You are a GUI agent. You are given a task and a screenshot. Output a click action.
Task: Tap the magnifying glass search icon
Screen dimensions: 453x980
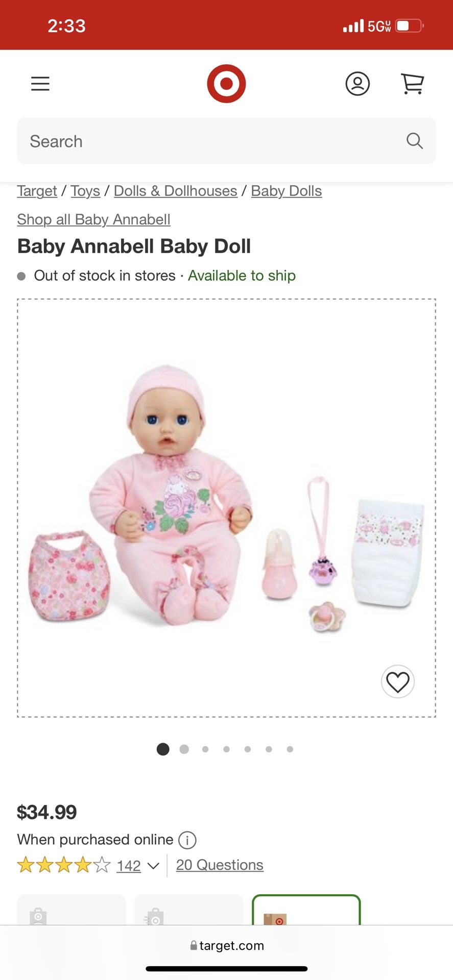coord(415,141)
